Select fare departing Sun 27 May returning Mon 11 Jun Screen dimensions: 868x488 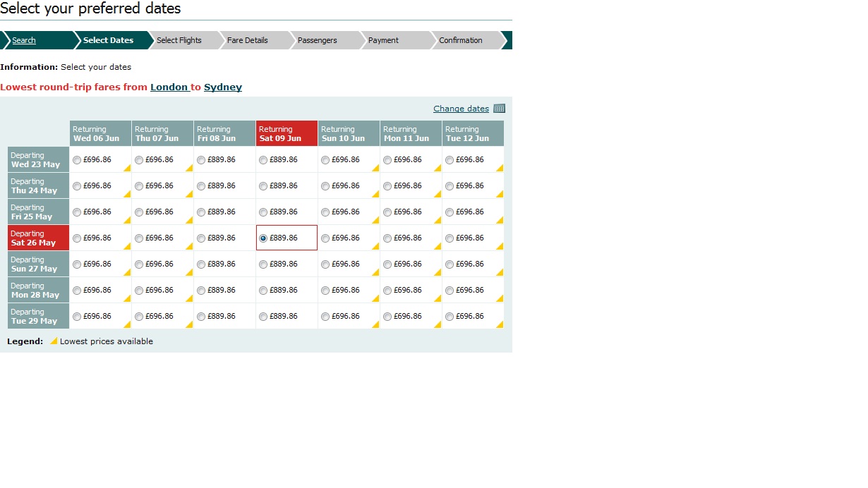click(387, 264)
